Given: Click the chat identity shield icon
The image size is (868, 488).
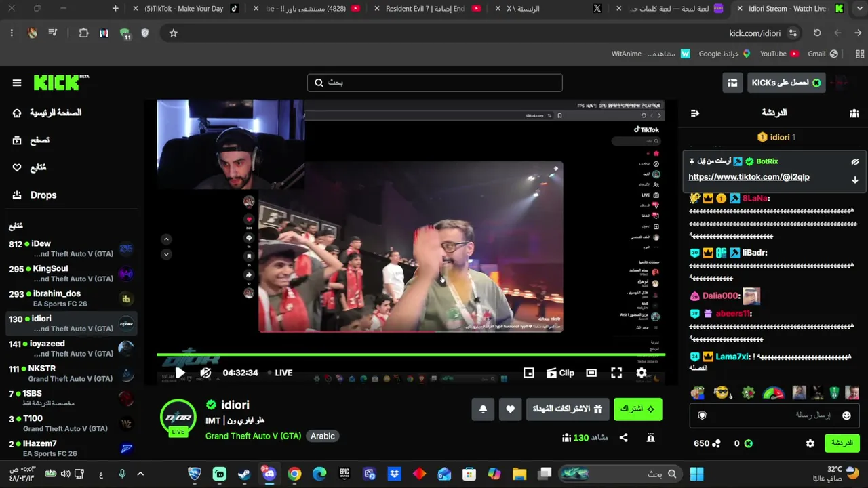Looking at the screenshot, I should click(702, 415).
